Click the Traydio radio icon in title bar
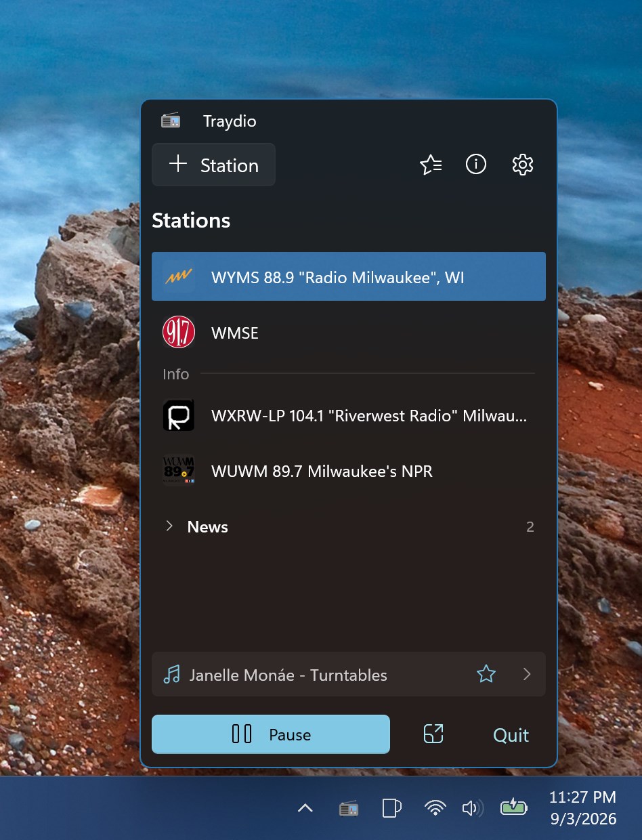This screenshot has height=840, width=642. [x=171, y=121]
